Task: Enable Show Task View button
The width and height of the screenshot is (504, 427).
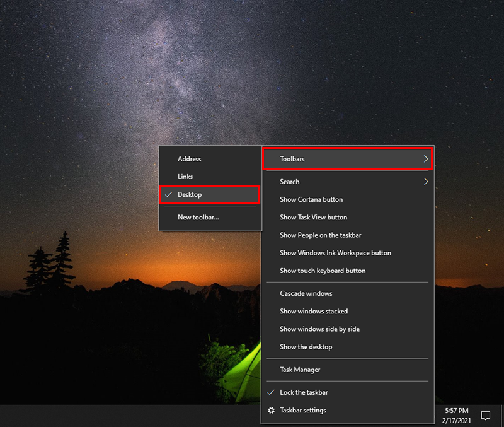Action: [348, 217]
